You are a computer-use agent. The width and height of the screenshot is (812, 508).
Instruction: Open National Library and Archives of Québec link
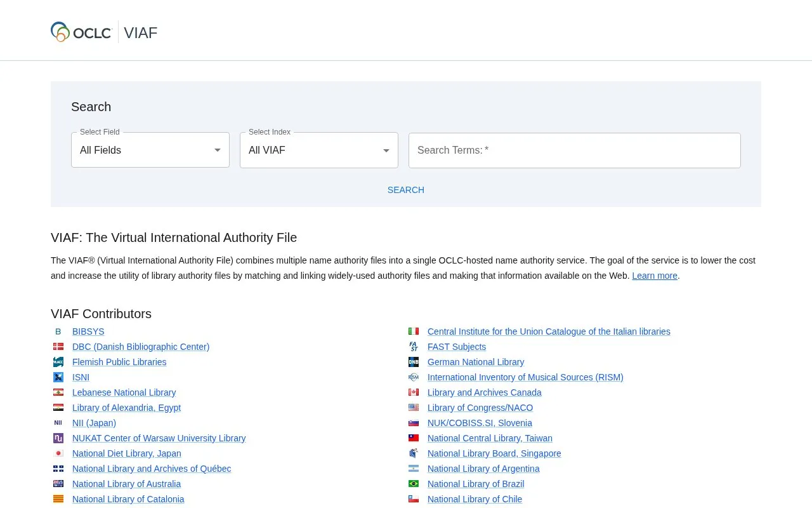[152, 469]
